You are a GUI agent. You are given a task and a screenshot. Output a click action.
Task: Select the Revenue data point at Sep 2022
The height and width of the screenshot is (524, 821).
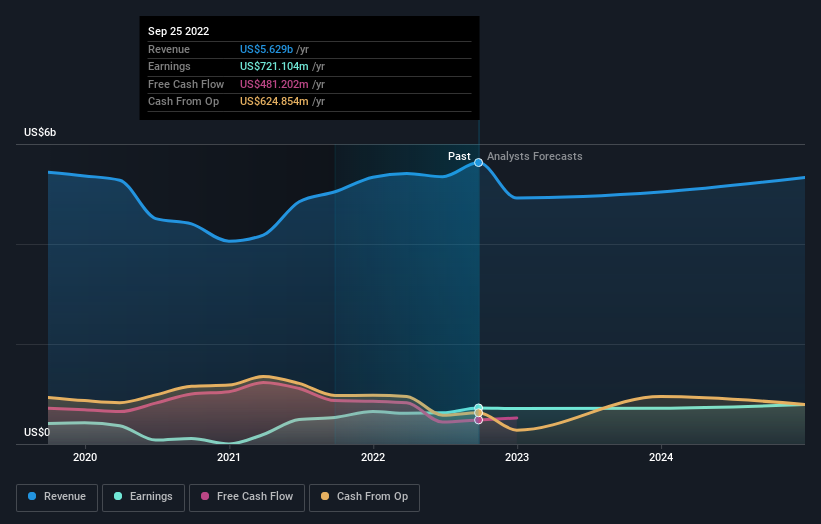coord(479,163)
